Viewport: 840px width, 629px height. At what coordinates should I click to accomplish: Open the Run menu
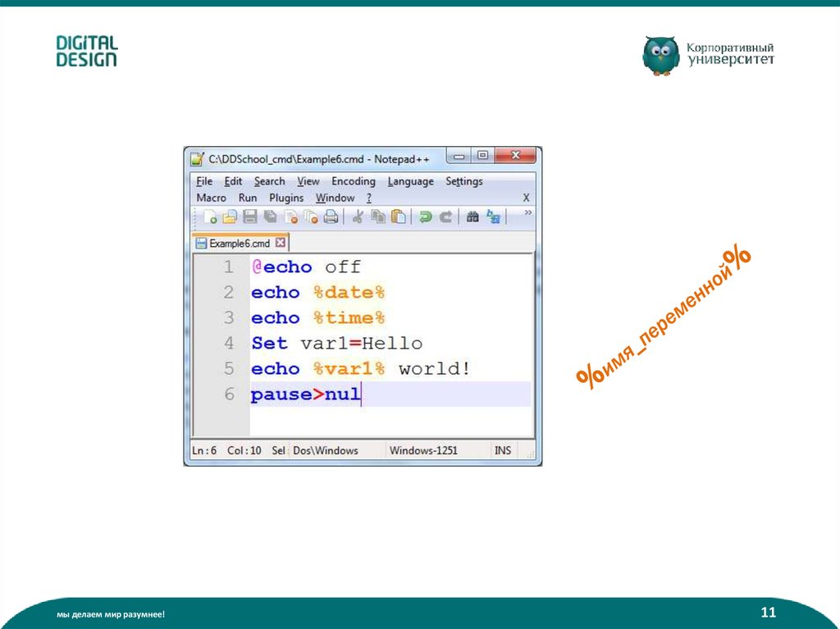[x=248, y=198]
